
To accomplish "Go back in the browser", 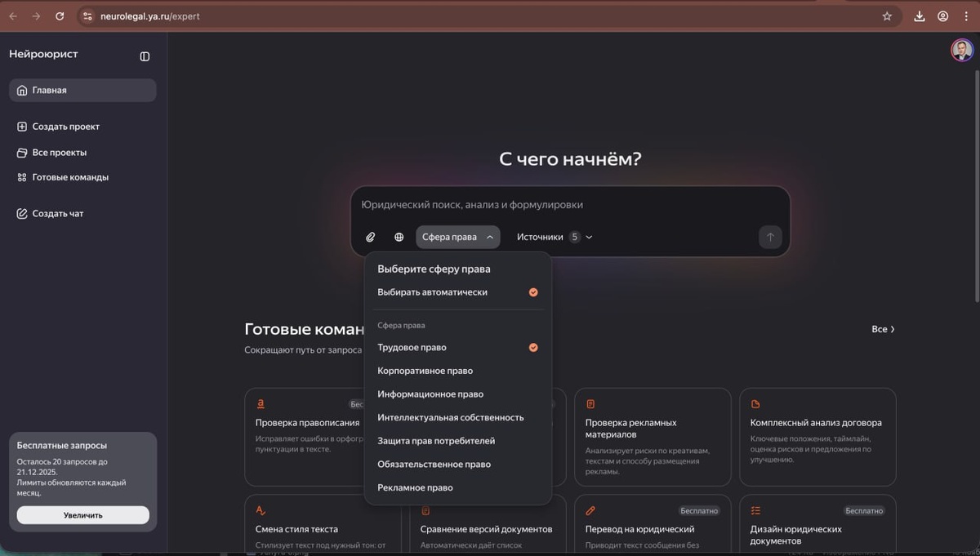I will tap(13, 16).
